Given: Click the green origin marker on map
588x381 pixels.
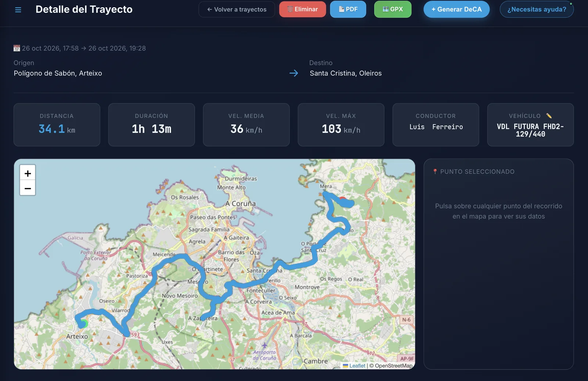Looking at the screenshot, I should [x=85, y=324].
